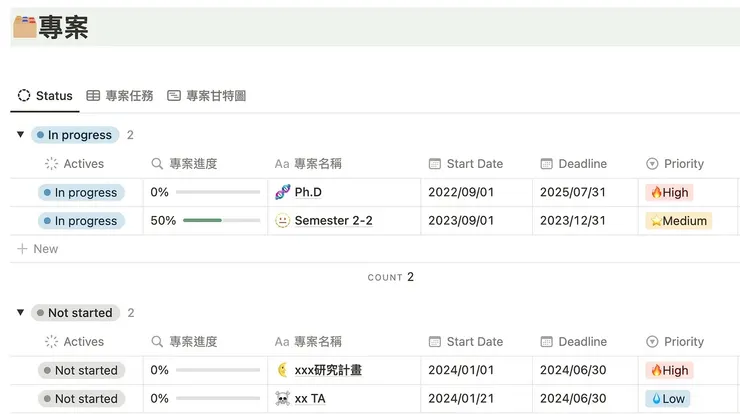This screenshot has height=414, width=740.
Task: Click the face emoji icon beside Semester 2-2
Action: pos(283,221)
